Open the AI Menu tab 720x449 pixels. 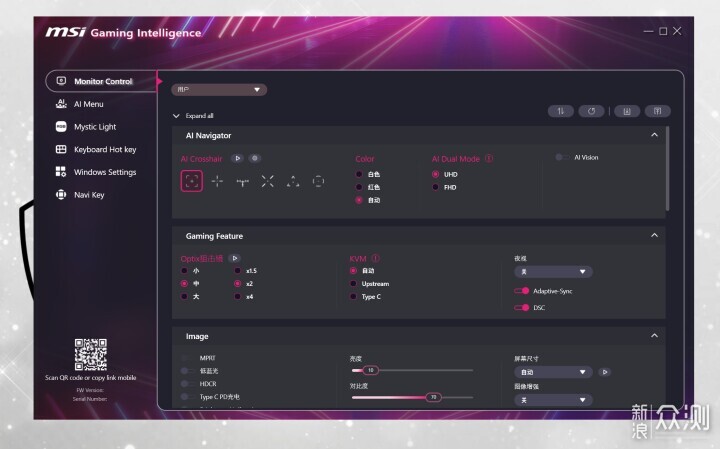click(x=89, y=104)
